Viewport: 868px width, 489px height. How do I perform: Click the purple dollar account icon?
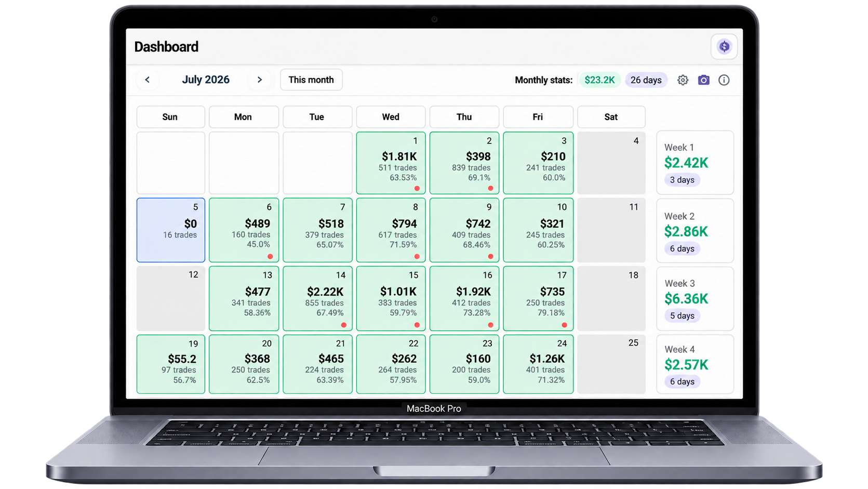click(x=724, y=47)
